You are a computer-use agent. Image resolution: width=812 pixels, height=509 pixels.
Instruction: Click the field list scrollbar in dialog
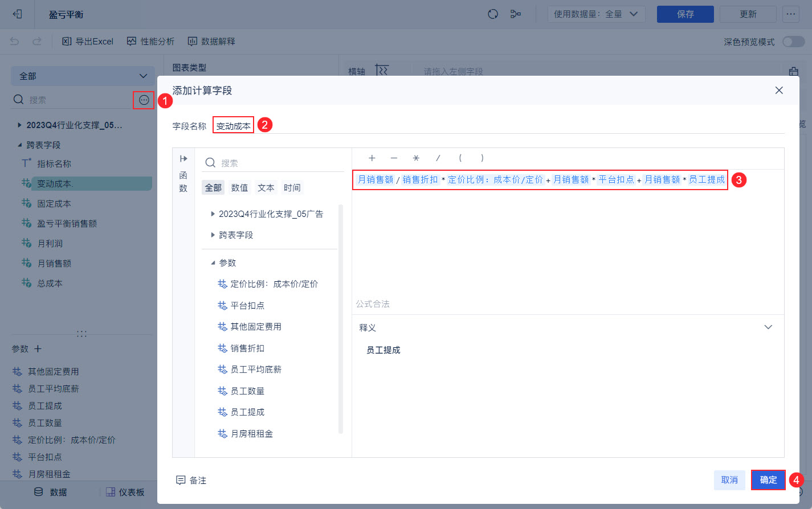[341, 319]
